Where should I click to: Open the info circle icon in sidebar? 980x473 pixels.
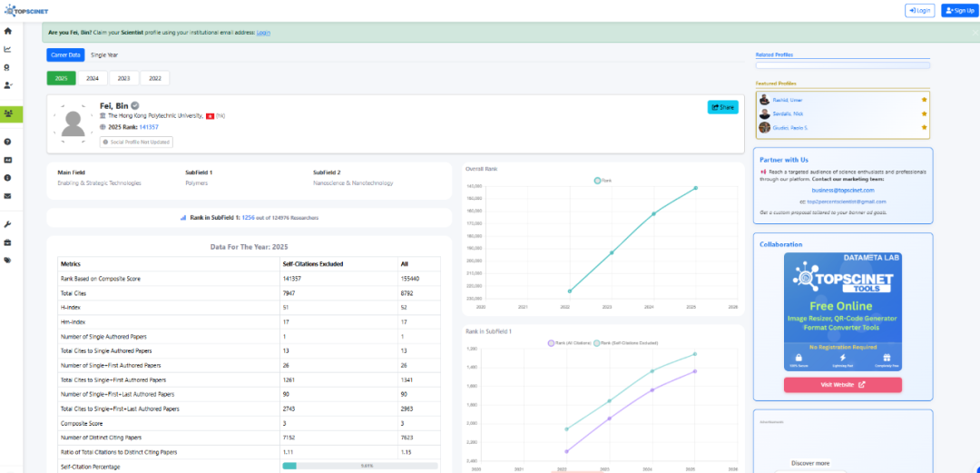(x=7, y=178)
